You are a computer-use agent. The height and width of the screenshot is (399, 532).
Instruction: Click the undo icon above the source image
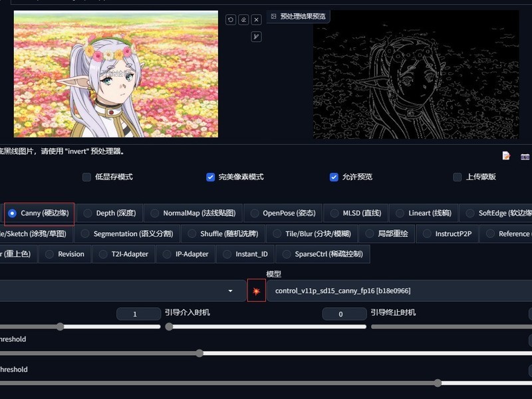point(231,20)
